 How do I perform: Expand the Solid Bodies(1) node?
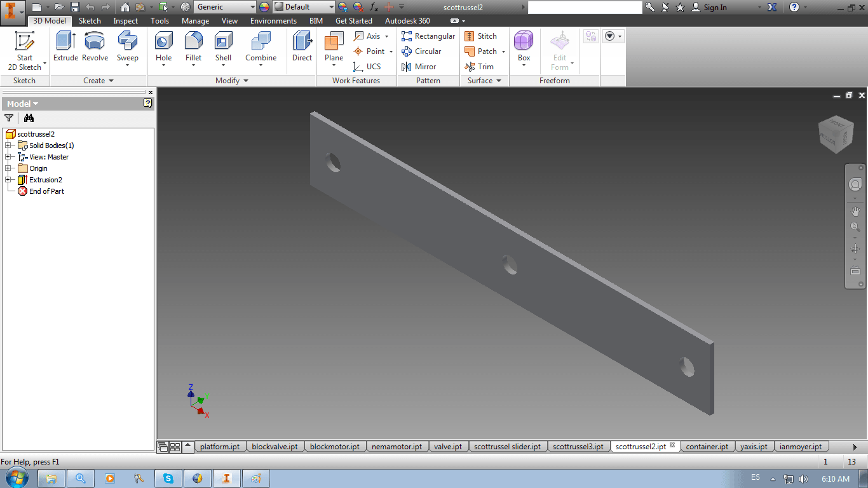[8, 146]
